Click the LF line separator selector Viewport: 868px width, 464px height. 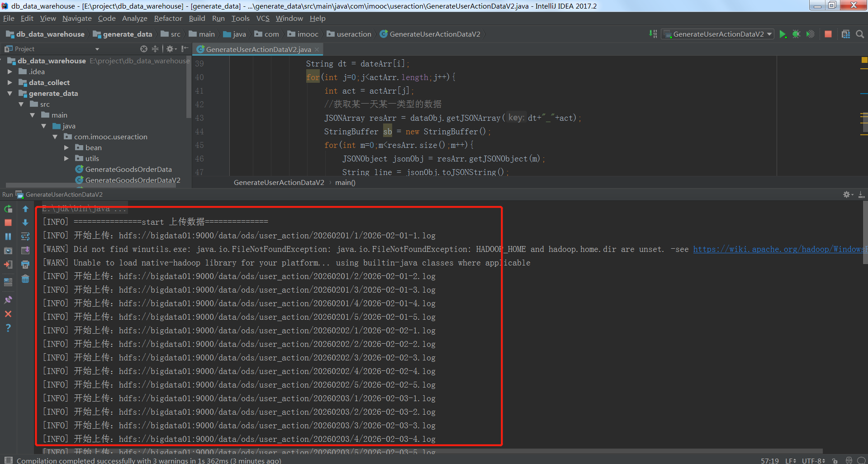790,460
